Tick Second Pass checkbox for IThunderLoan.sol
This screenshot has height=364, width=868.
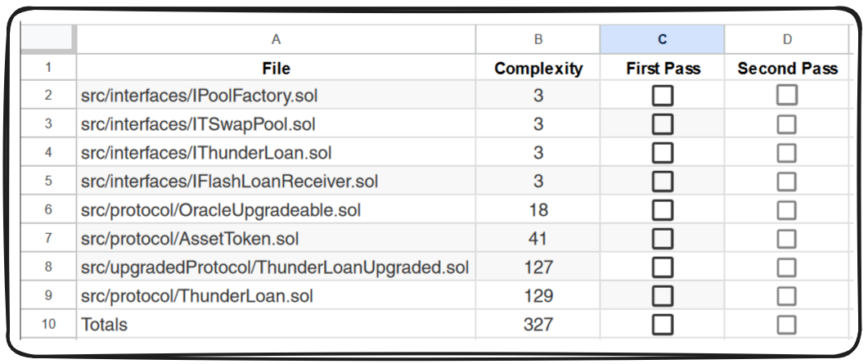tap(787, 153)
